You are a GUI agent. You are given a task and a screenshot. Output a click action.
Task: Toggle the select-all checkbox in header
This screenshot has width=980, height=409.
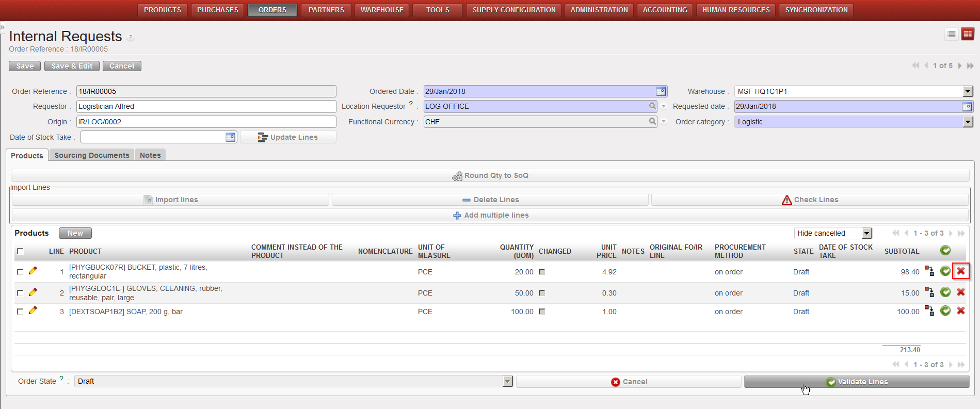click(20, 251)
